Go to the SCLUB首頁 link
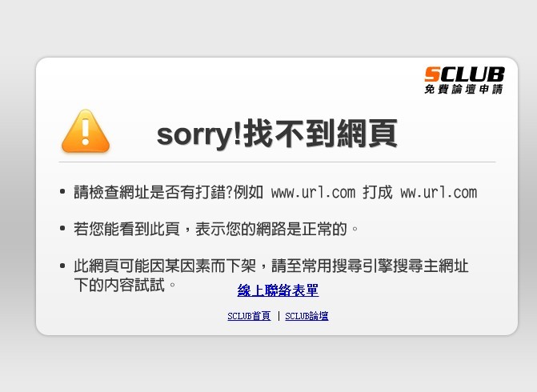The height and width of the screenshot is (392, 537). click(x=249, y=316)
